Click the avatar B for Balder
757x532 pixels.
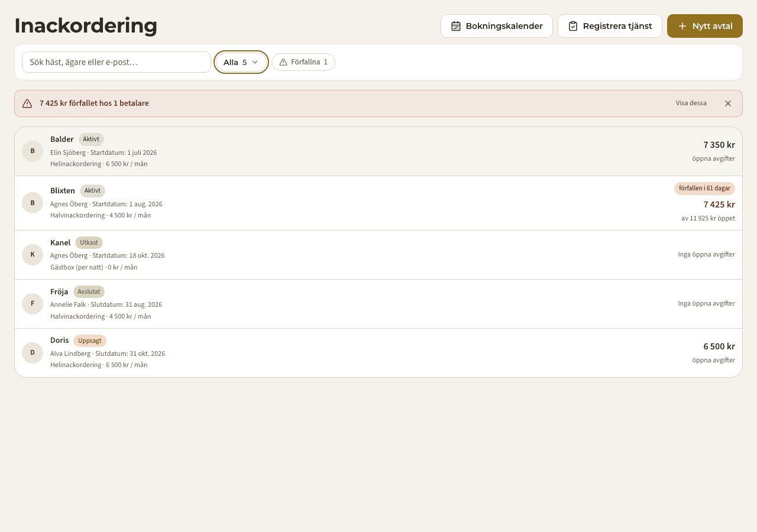point(33,151)
